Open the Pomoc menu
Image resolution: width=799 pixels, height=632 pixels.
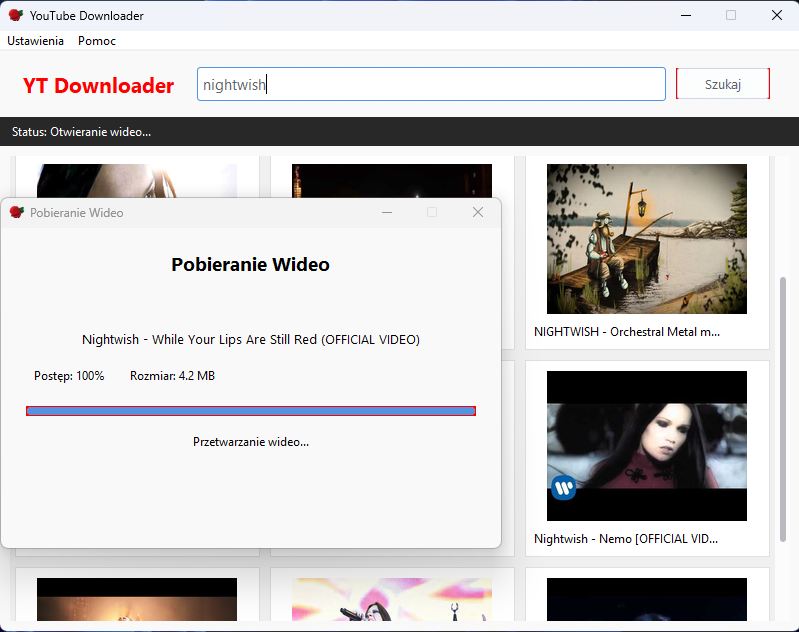coord(97,41)
